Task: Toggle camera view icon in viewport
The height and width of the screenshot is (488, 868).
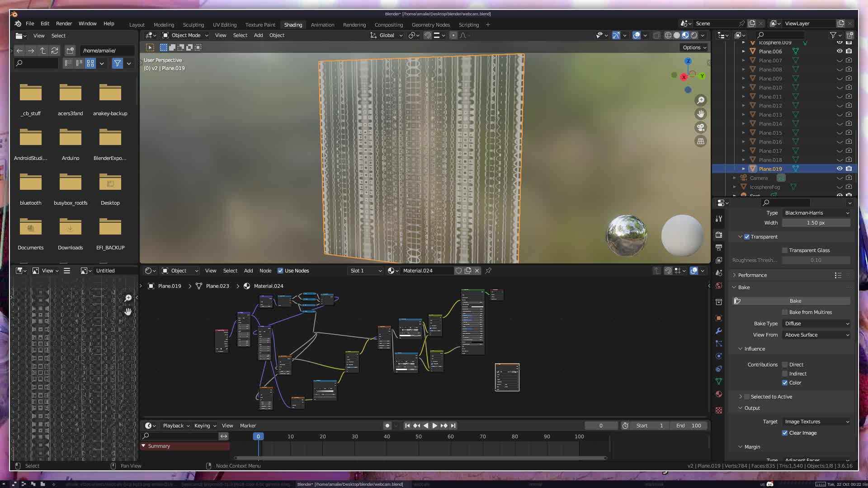Action: tap(701, 127)
